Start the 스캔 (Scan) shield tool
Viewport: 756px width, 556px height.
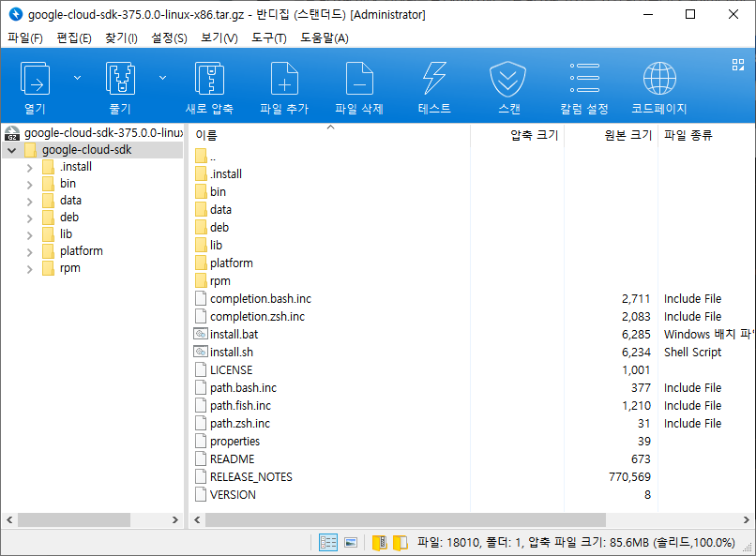(507, 79)
